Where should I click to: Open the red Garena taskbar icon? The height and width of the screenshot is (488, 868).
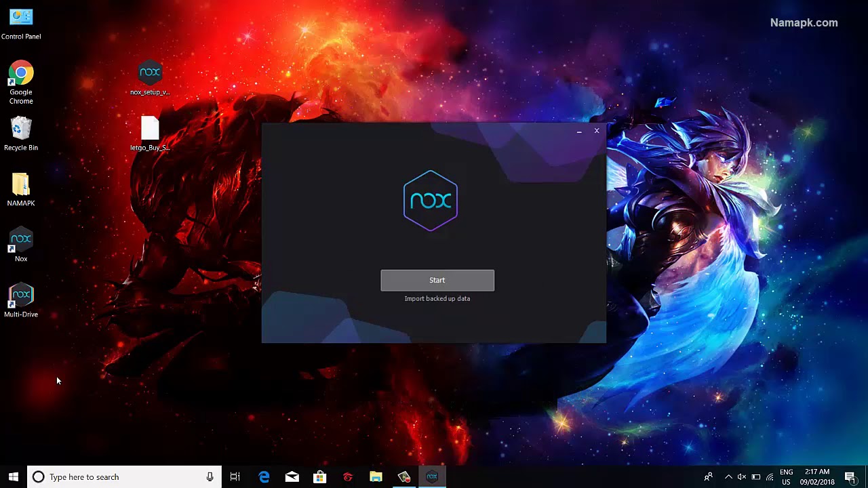(348, 477)
